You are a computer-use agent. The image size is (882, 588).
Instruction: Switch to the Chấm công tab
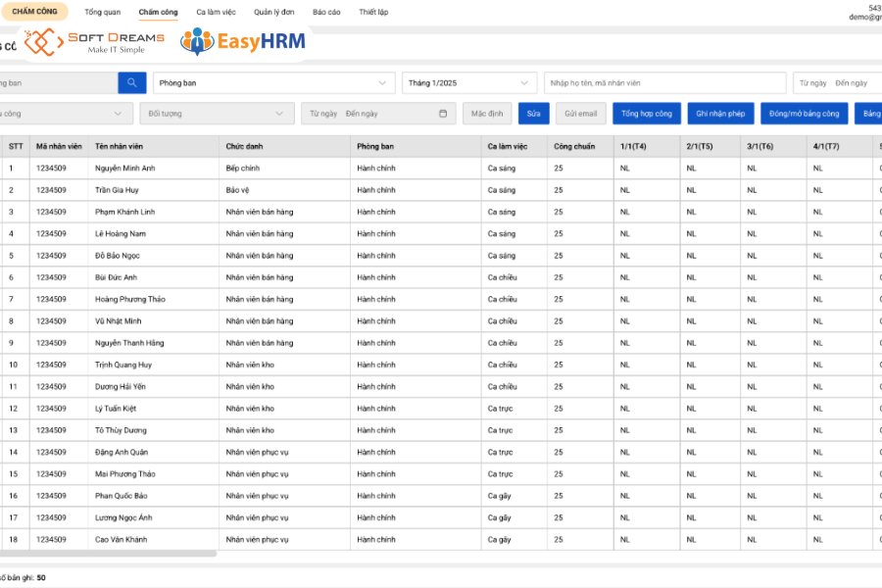pyautogui.click(x=158, y=12)
